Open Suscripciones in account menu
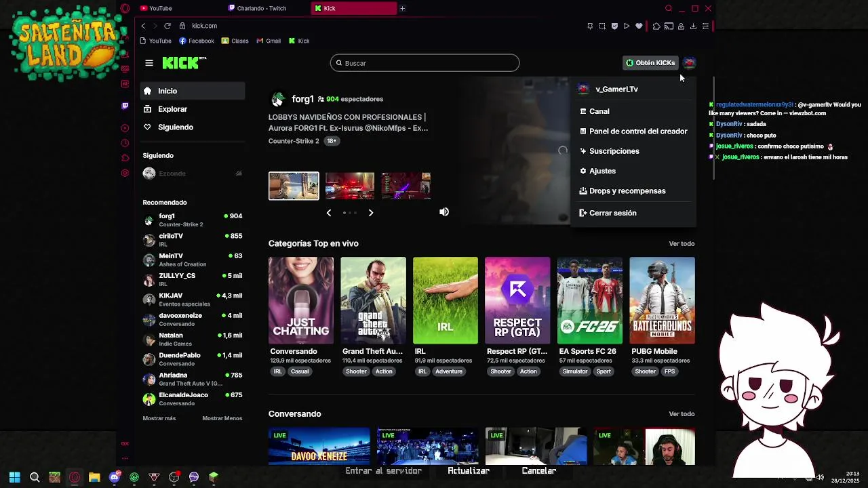The height and width of the screenshot is (488, 868). pos(633,151)
